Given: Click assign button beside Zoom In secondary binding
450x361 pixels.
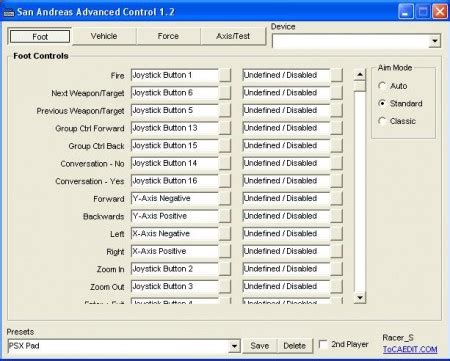Looking at the screenshot, I should click(x=337, y=269).
